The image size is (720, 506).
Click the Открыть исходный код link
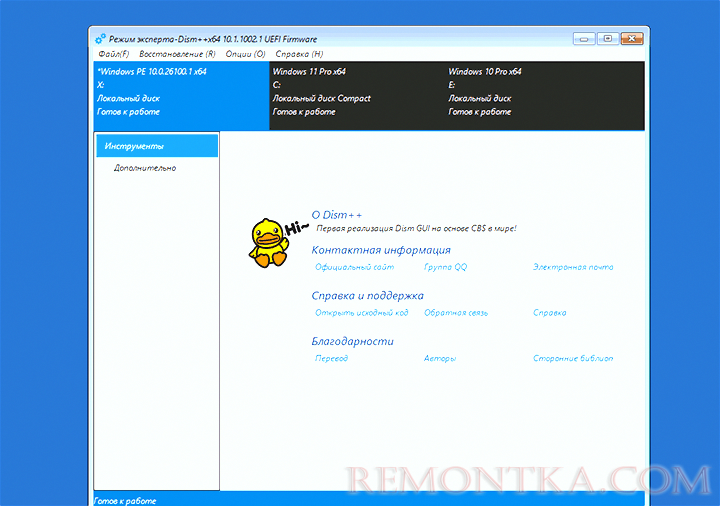(x=361, y=313)
